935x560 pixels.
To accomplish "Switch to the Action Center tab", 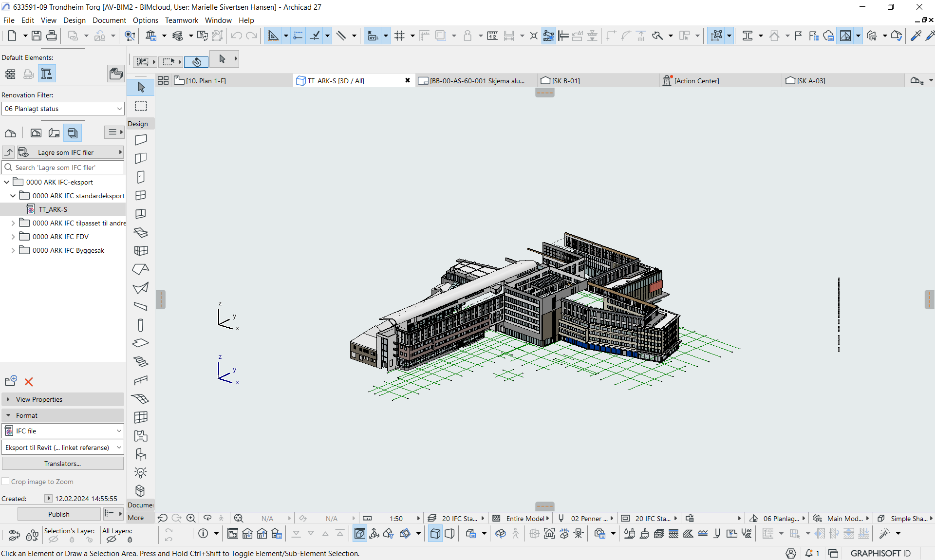I will [696, 81].
